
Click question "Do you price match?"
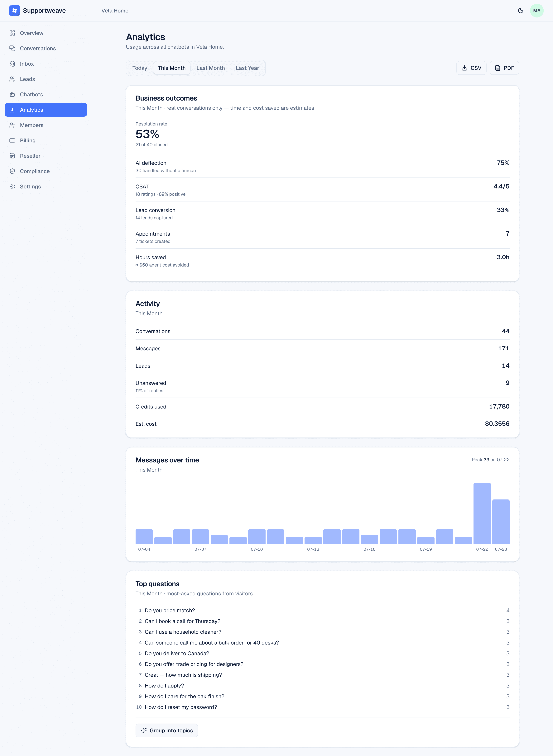tap(170, 611)
